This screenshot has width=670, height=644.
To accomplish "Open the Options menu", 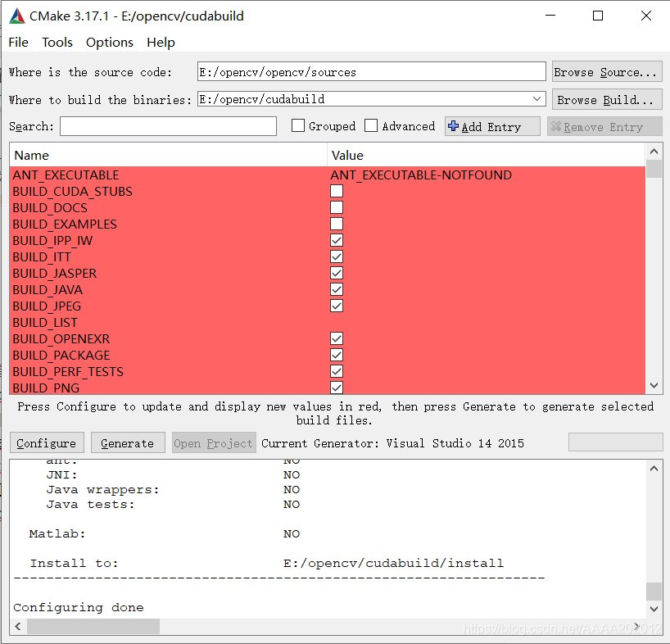I will click(110, 43).
